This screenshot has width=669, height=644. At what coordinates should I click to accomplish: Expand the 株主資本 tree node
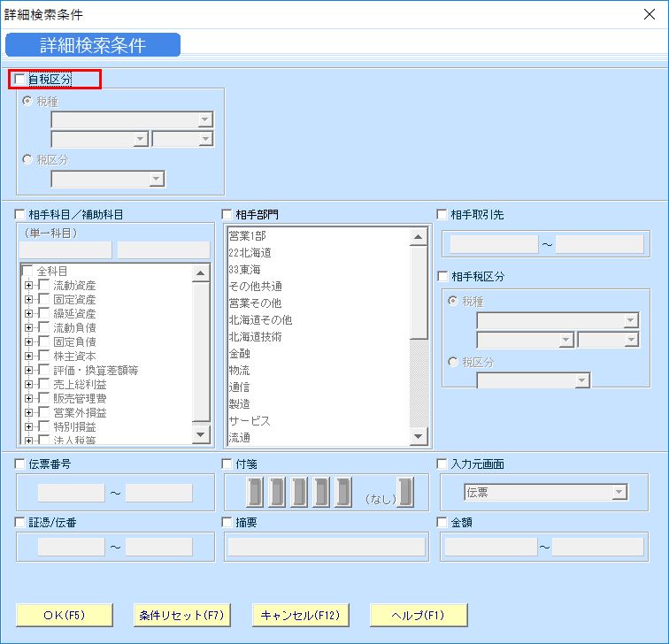[x=28, y=356]
